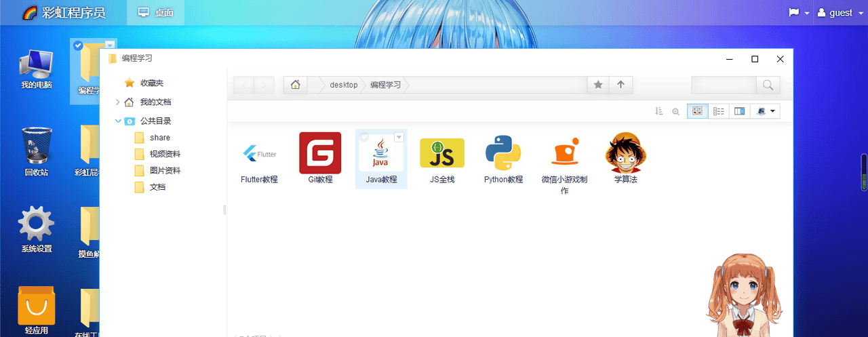
Task: Select 我的文档 in sidebar
Action: coord(155,102)
